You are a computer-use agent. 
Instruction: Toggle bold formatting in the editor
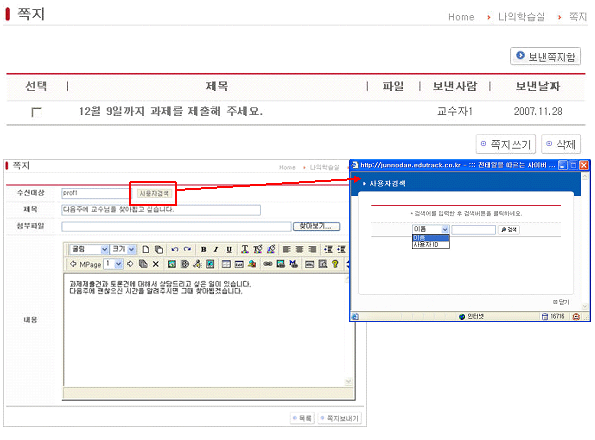click(x=204, y=250)
